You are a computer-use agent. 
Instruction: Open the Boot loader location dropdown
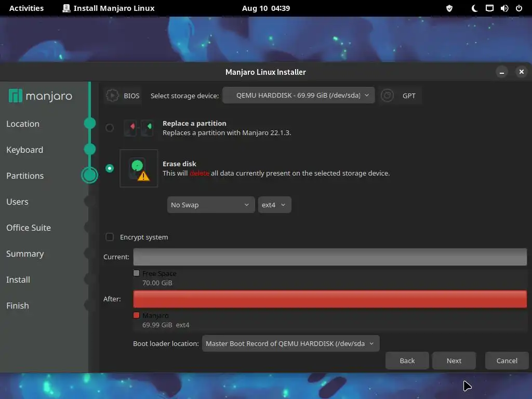pyautogui.click(x=291, y=344)
